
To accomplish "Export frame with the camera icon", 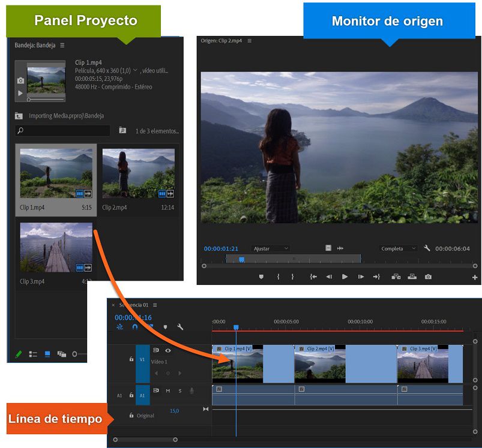I will [x=428, y=276].
